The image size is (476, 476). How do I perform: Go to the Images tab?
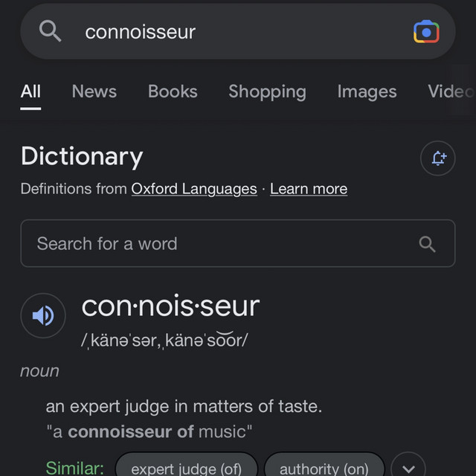point(367,92)
